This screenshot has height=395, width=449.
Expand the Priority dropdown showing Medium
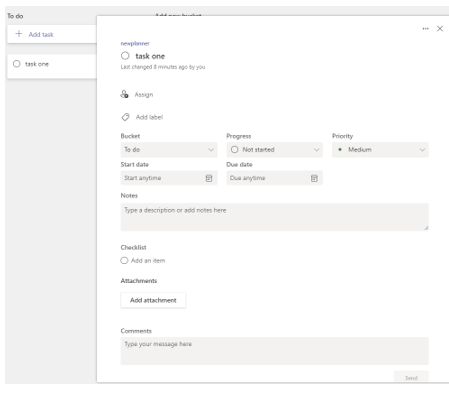tap(380, 150)
